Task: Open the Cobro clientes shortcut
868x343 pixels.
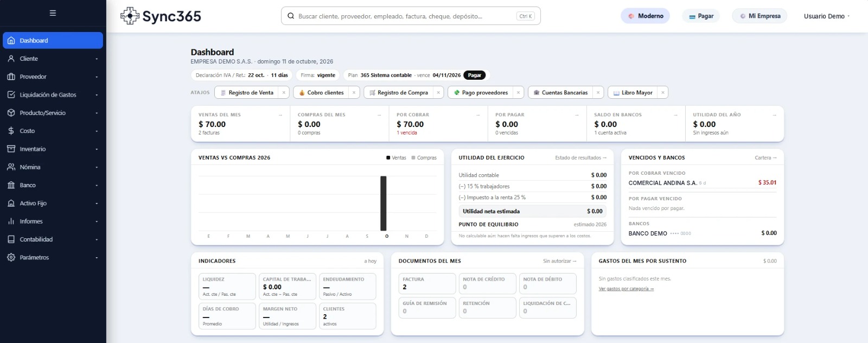Action: (321, 93)
